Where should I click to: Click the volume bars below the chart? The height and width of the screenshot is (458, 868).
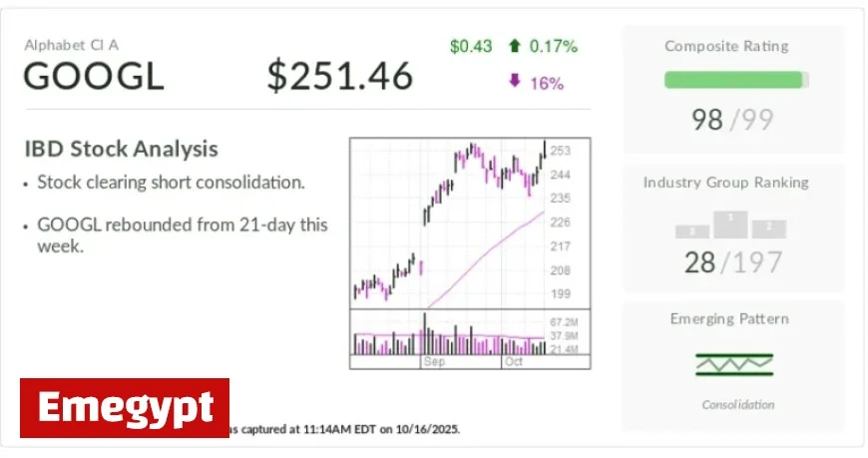[449, 337]
